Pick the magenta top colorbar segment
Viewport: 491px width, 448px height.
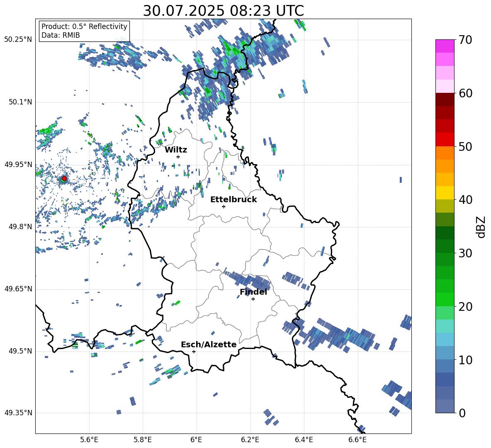point(445,46)
